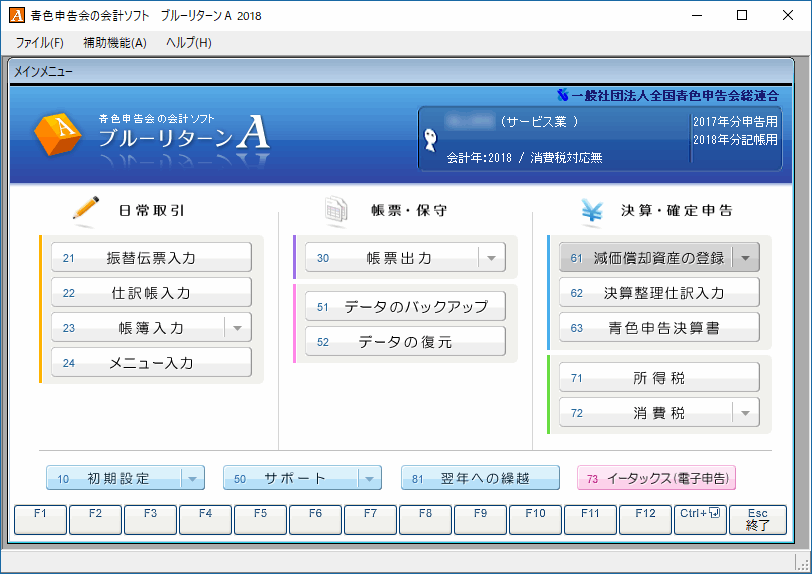Image resolution: width=812 pixels, height=574 pixels.
Task: Launch イータックス(電子申告) e-filing
Action: click(x=656, y=479)
